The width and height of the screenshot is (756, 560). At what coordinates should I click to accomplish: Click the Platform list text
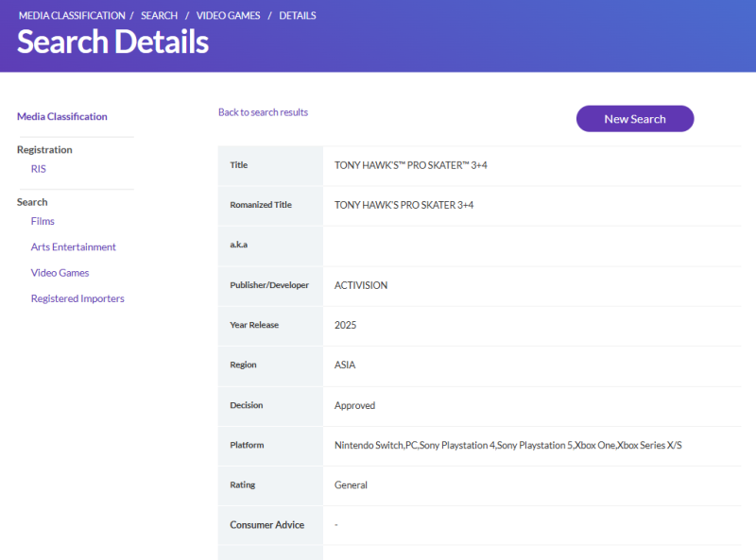pos(507,445)
